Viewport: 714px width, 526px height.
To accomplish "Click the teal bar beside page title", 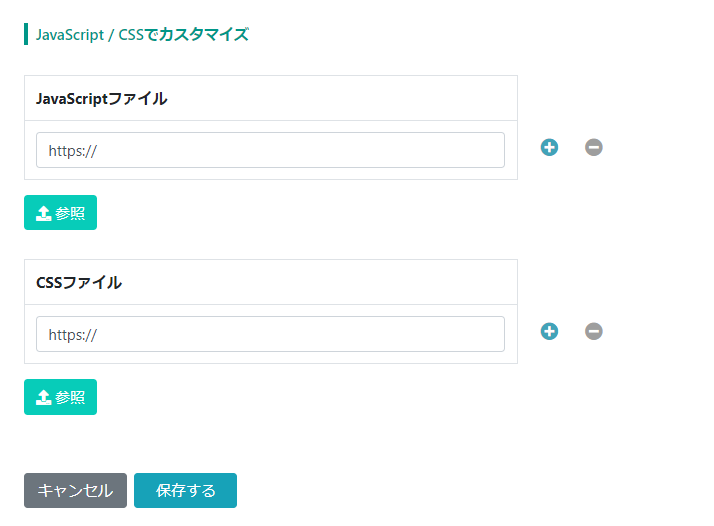I will click(26, 34).
